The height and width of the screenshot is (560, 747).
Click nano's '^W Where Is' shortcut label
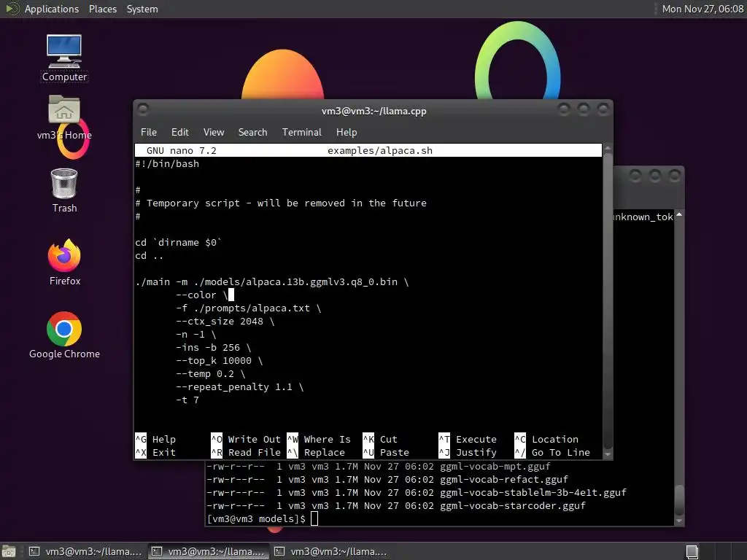[x=319, y=440]
